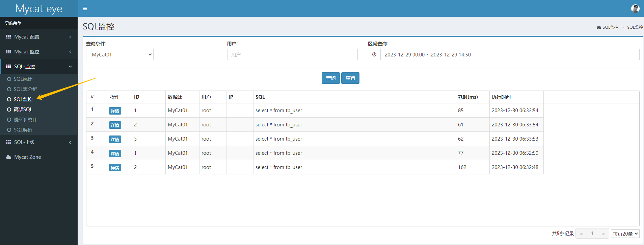Click 共5条记录 record count text
This screenshot has height=245, width=644.
(563, 234)
